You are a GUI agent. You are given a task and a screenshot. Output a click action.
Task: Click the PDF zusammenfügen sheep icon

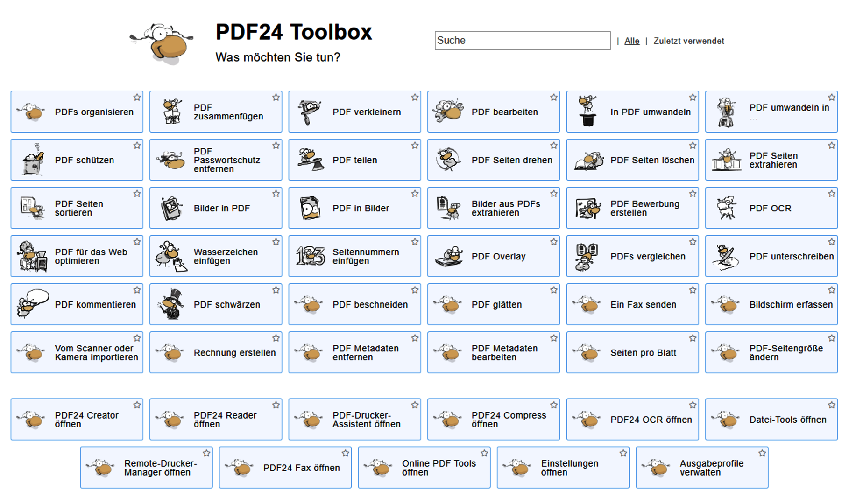tap(171, 112)
